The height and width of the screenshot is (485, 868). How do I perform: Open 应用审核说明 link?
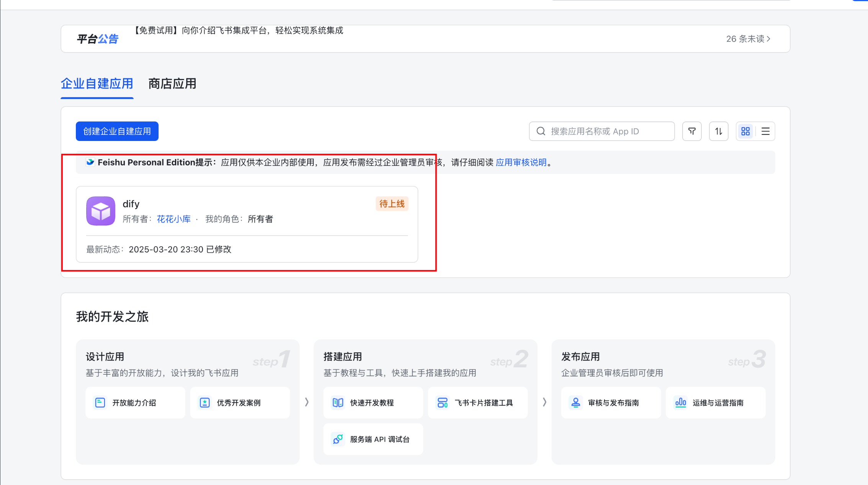[x=521, y=162]
